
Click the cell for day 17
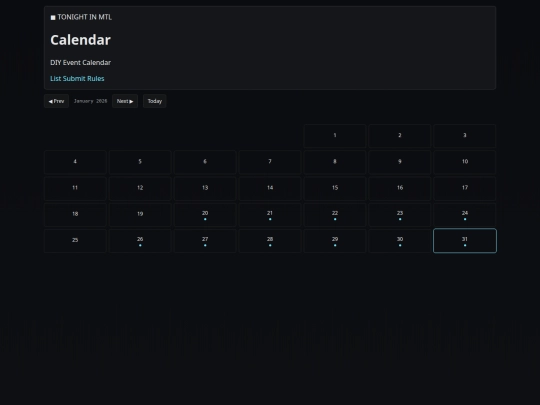pyautogui.click(x=465, y=188)
